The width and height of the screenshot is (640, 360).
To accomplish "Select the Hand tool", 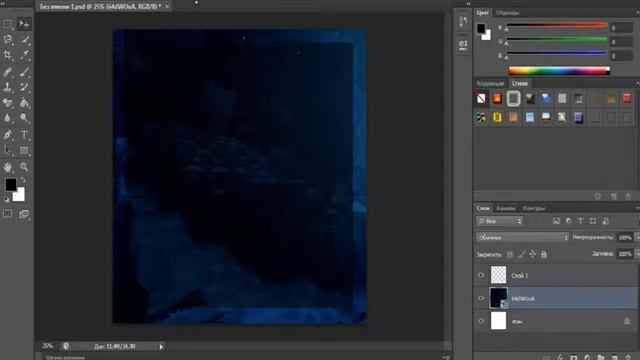I will pos(8,167).
